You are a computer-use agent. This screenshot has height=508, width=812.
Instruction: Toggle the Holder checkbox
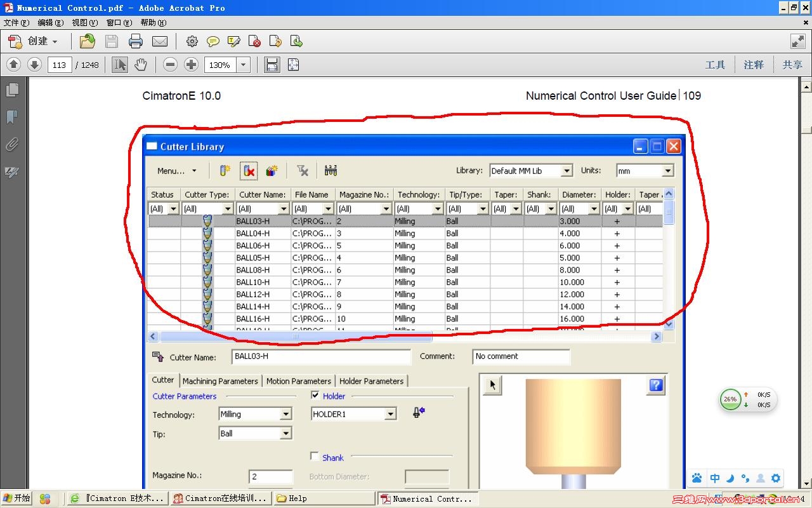(x=315, y=396)
